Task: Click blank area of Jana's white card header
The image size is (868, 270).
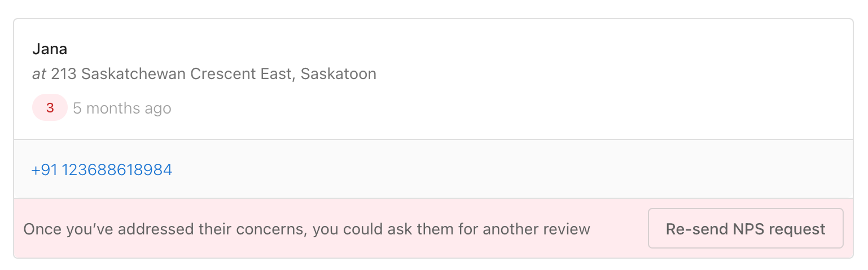Action: 564,79
